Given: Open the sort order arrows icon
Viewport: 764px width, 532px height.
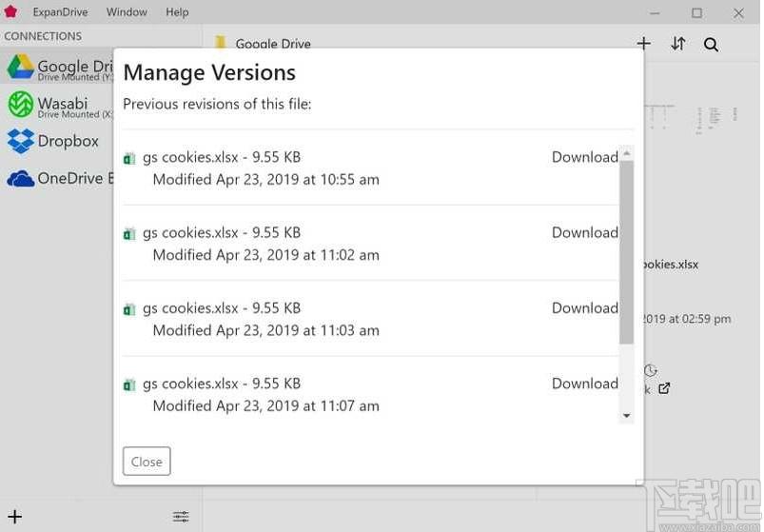Looking at the screenshot, I should 677,44.
